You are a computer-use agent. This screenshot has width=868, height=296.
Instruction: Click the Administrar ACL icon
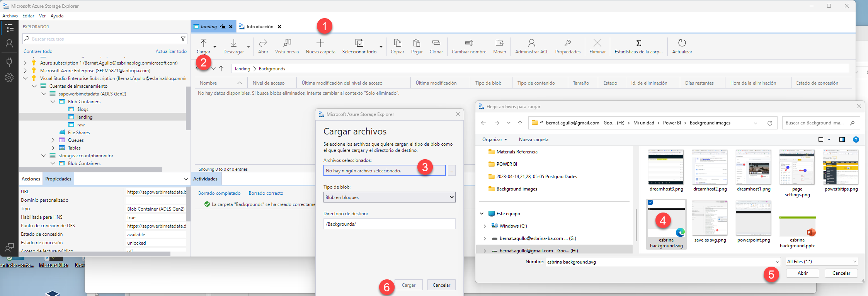point(531,43)
